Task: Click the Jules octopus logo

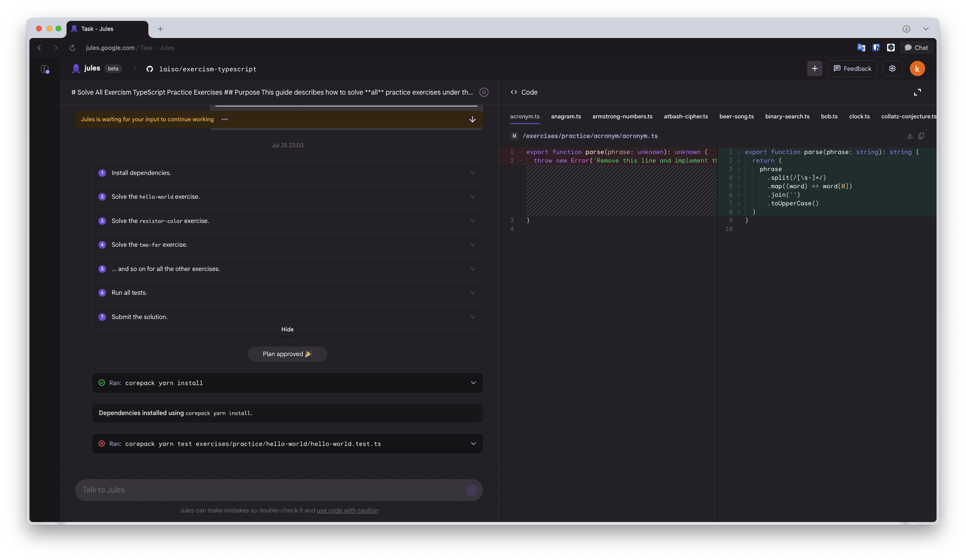Action: click(x=76, y=68)
